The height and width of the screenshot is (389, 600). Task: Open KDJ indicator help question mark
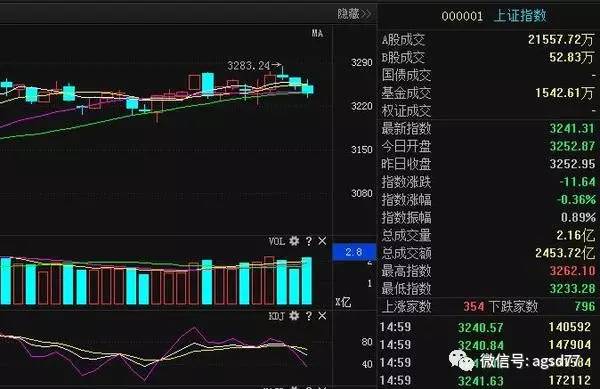(309, 316)
